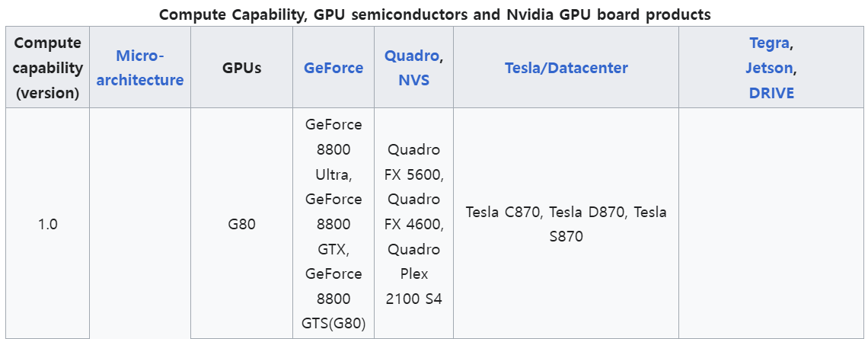The image size is (868, 339).
Task: Select the Compute capability (version) header cell
Action: pos(48,68)
